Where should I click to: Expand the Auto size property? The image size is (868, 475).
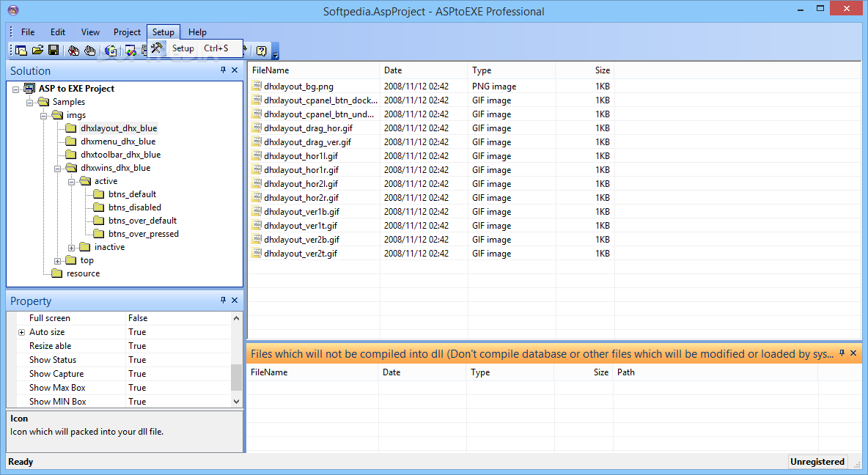click(21, 332)
